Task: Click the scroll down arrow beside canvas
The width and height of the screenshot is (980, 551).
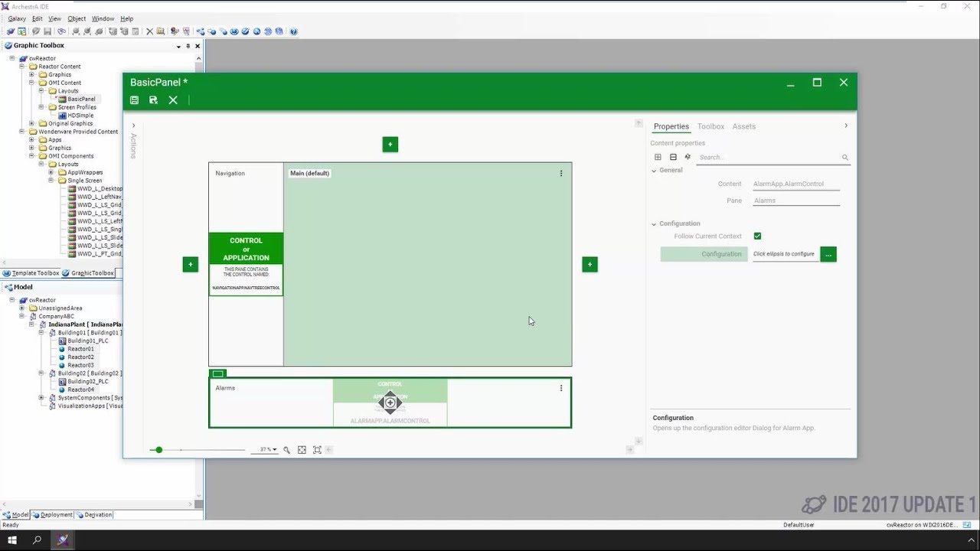Action: click(x=639, y=441)
